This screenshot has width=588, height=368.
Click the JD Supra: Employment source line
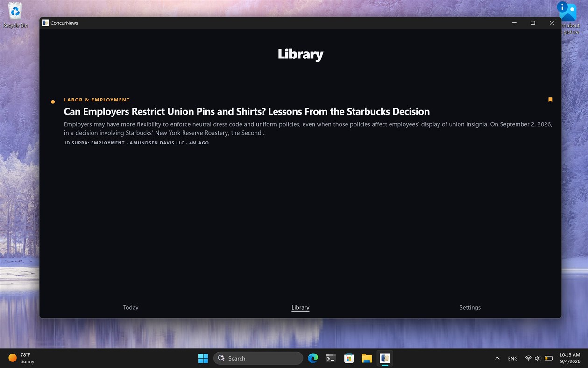[136, 143]
